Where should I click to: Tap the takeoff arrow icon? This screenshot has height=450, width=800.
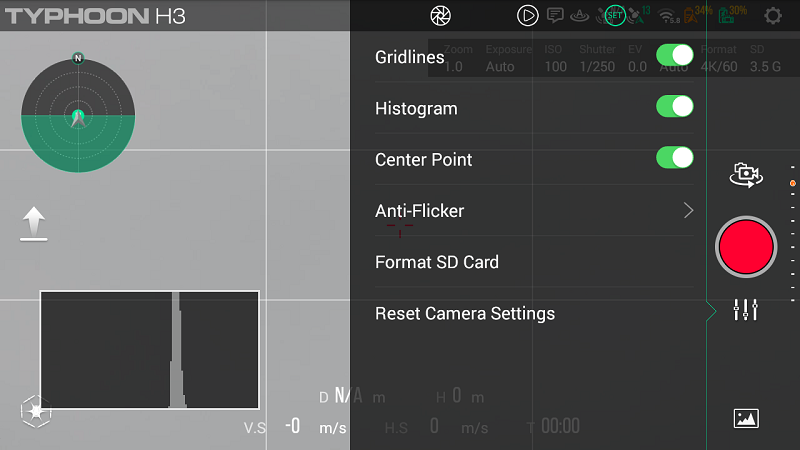pyautogui.click(x=34, y=223)
